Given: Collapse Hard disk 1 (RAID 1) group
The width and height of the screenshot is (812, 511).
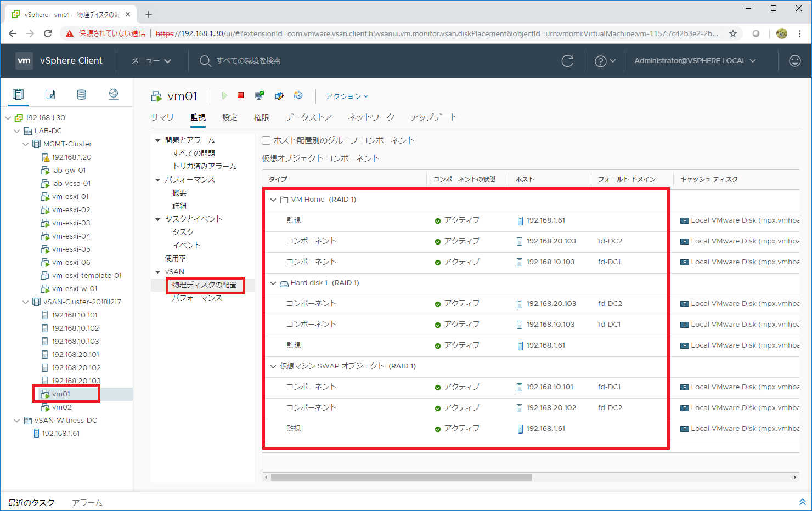Looking at the screenshot, I should tap(273, 283).
